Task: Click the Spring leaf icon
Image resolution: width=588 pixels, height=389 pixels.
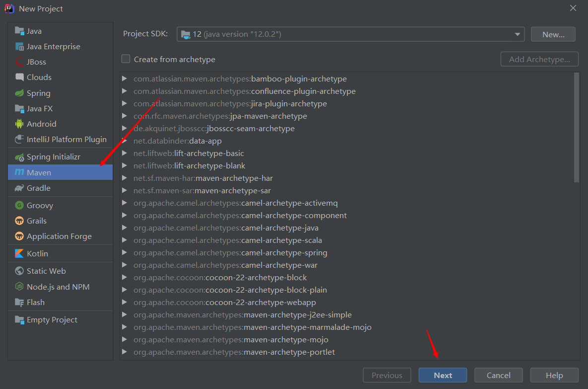Action: point(19,93)
